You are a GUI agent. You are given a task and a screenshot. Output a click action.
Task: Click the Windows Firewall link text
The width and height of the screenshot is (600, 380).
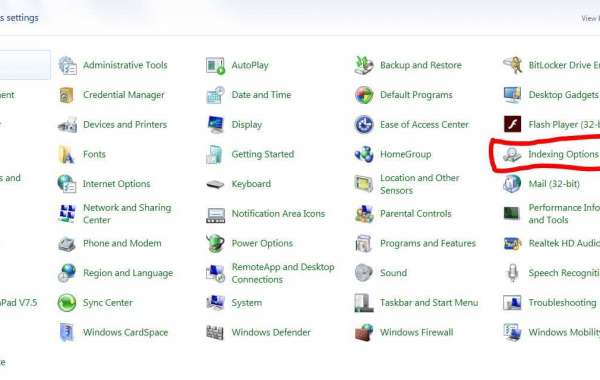[x=416, y=332]
